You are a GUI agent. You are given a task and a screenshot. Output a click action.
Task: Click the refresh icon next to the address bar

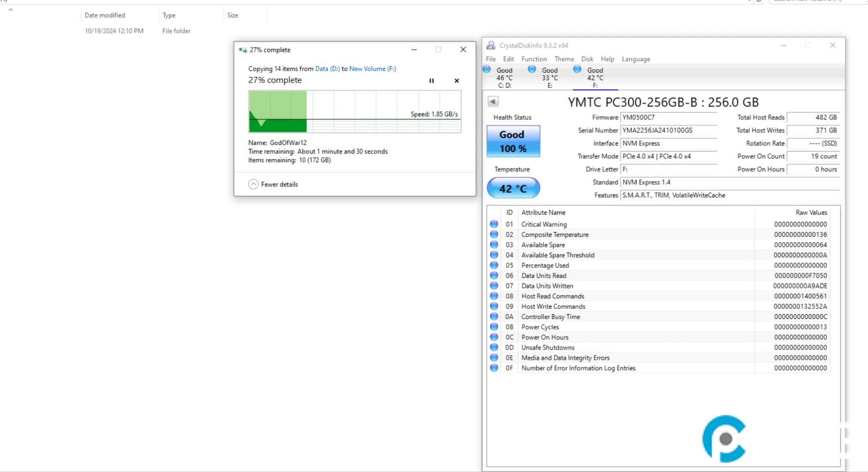[758, 1]
